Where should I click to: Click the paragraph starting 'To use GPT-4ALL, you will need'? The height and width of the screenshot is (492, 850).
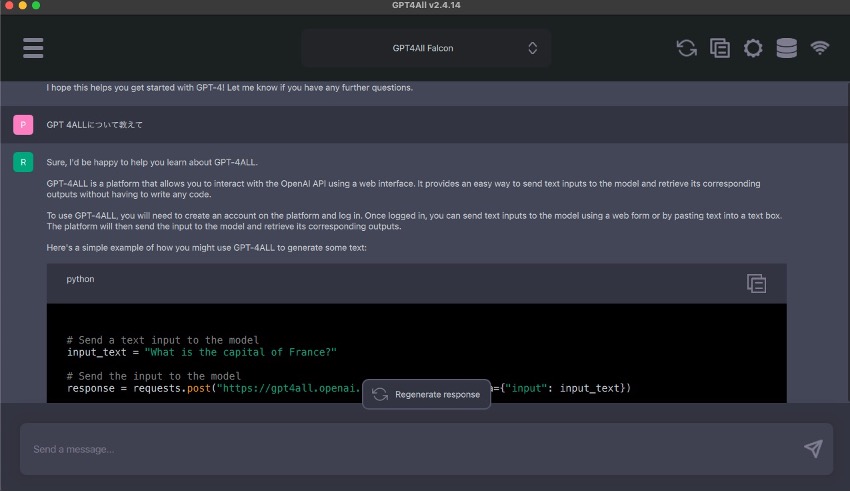pos(414,221)
